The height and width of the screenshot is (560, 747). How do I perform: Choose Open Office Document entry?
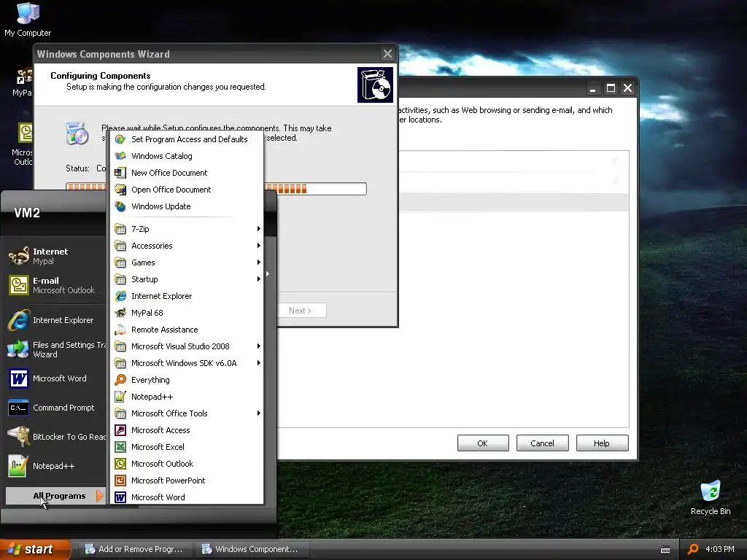pyautogui.click(x=187, y=189)
